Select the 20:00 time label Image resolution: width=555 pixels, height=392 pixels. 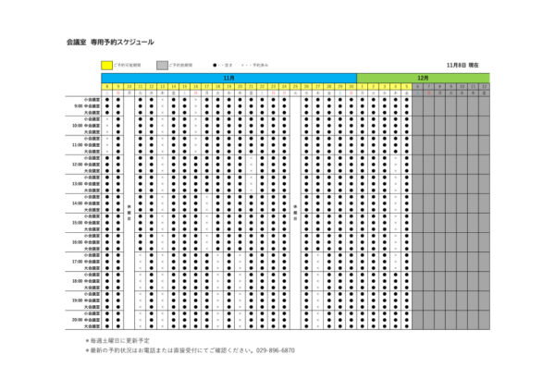point(78,320)
